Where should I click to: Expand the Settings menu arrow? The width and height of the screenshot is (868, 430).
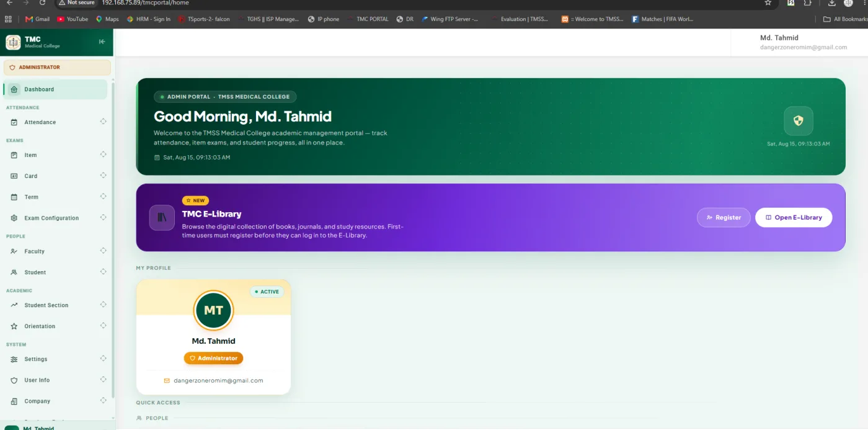(x=103, y=359)
